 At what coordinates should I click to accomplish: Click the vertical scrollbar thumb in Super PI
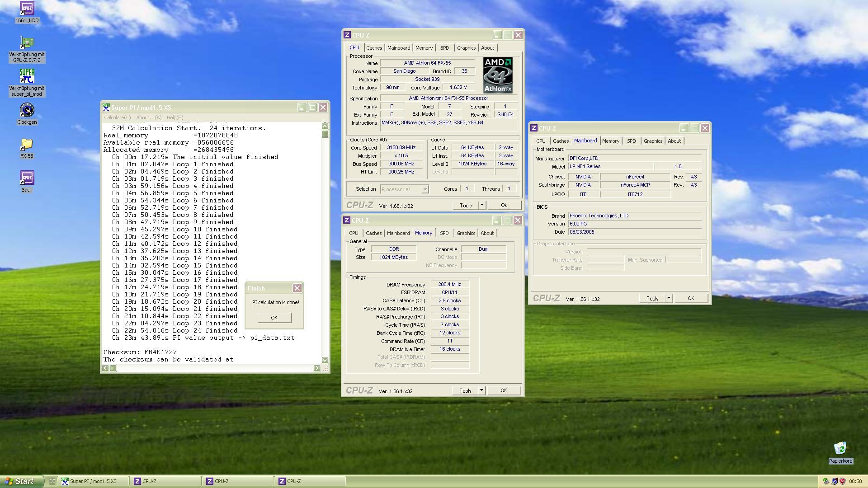tap(325, 134)
